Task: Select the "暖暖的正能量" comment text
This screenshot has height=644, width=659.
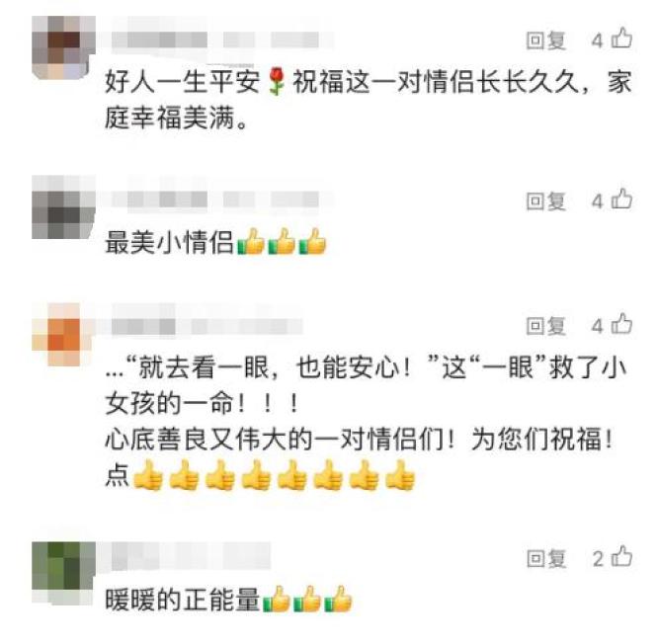Action: (183, 600)
